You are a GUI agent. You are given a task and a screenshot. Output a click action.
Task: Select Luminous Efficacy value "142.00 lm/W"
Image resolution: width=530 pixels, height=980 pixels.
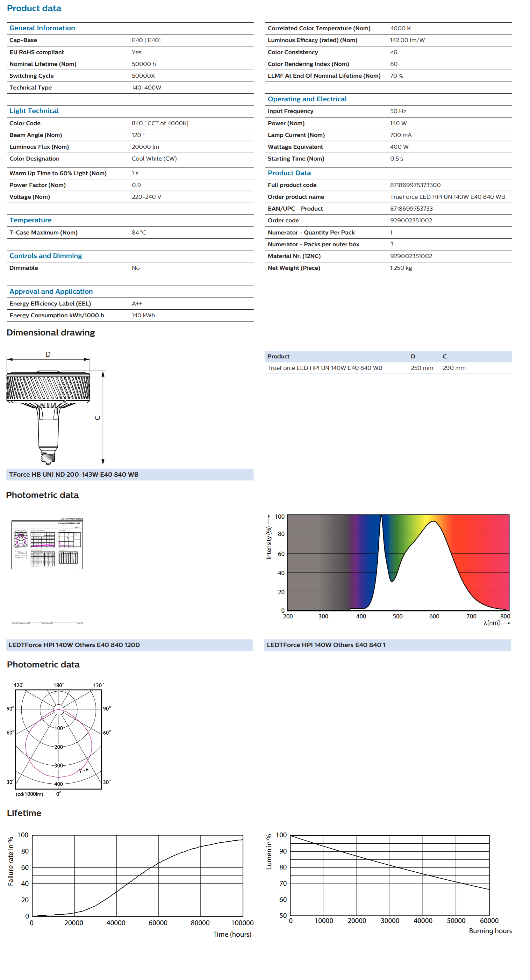(x=407, y=40)
